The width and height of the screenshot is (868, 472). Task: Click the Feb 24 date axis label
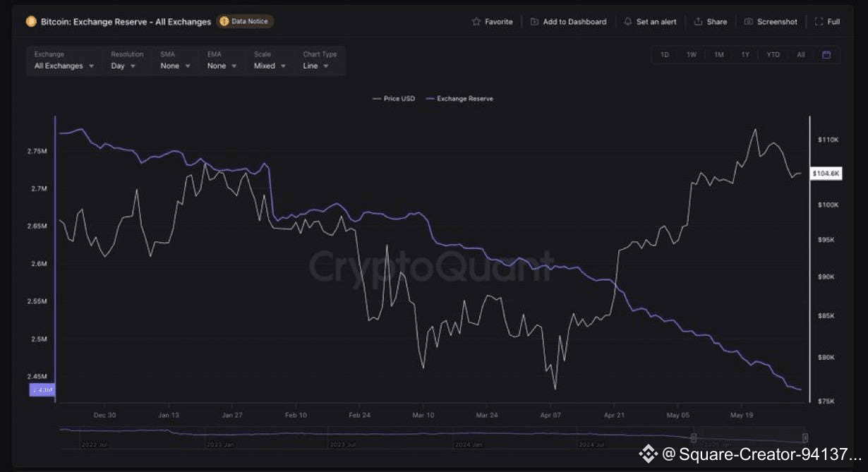pyautogui.click(x=359, y=415)
